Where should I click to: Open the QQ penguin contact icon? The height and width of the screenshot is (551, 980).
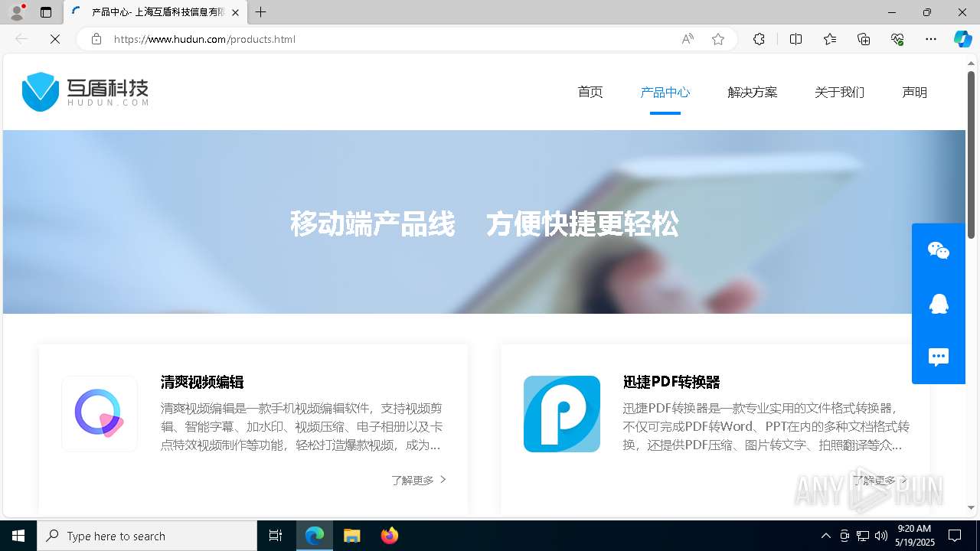(x=939, y=304)
